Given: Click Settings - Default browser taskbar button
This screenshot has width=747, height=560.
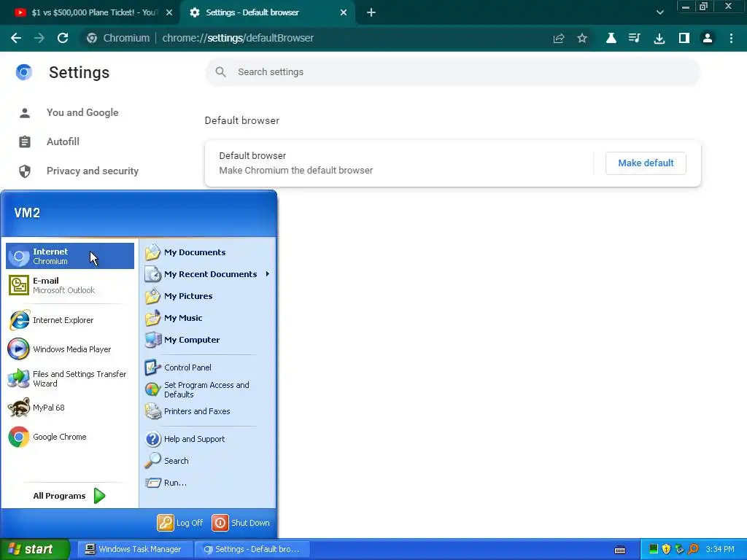Looking at the screenshot, I should [252, 549].
